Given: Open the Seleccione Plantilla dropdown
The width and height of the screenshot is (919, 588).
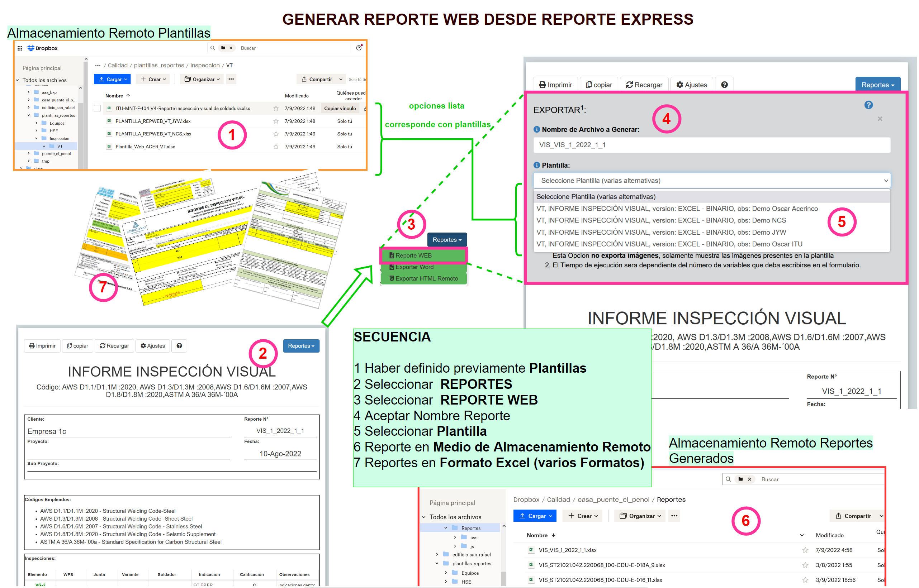Looking at the screenshot, I should (712, 181).
